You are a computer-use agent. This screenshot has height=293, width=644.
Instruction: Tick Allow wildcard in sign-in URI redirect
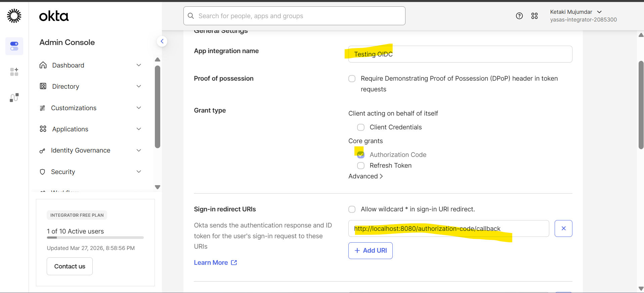click(x=352, y=209)
